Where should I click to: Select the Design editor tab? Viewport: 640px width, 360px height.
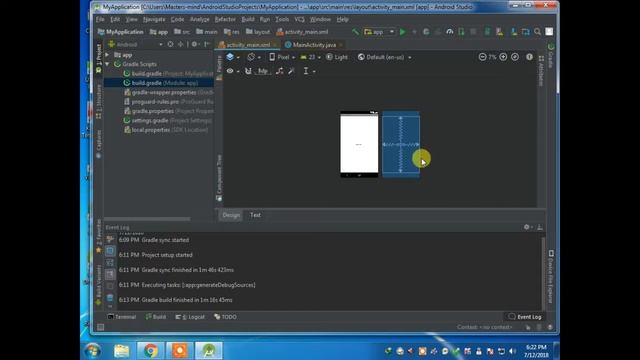point(231,215)
